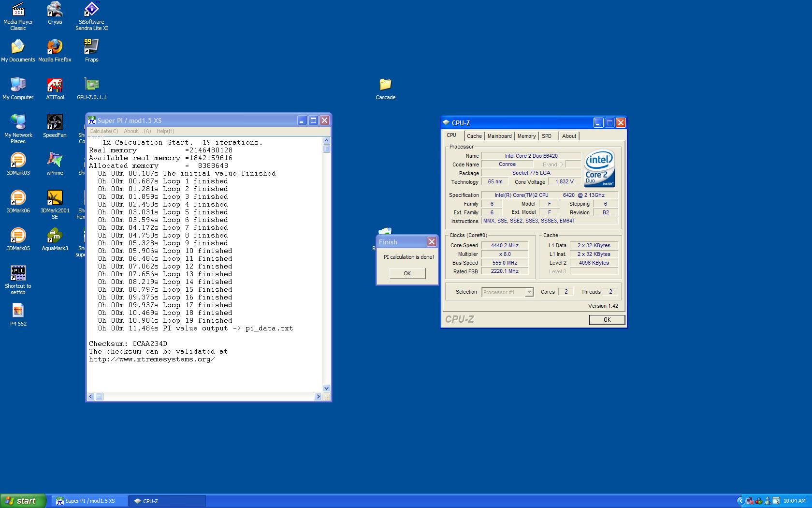The height and width of the screenshot is (508, 812).
Task: Expand hidden system tray icons arrow
Action: coord(740,501)
